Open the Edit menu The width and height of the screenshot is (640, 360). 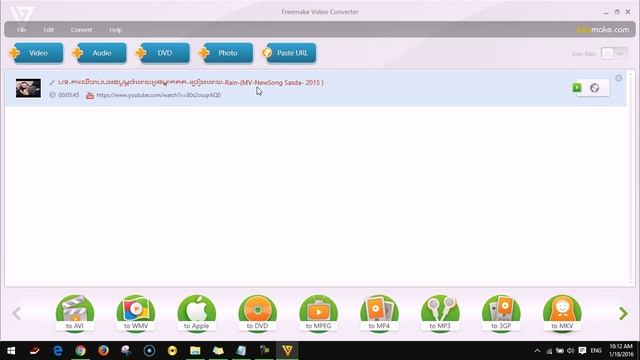point(49,30)
